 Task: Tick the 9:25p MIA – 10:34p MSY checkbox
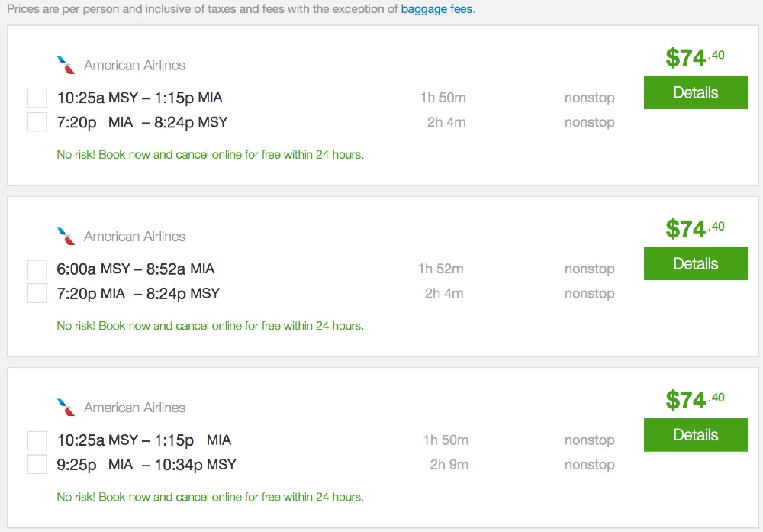click(x=37, y=464)
